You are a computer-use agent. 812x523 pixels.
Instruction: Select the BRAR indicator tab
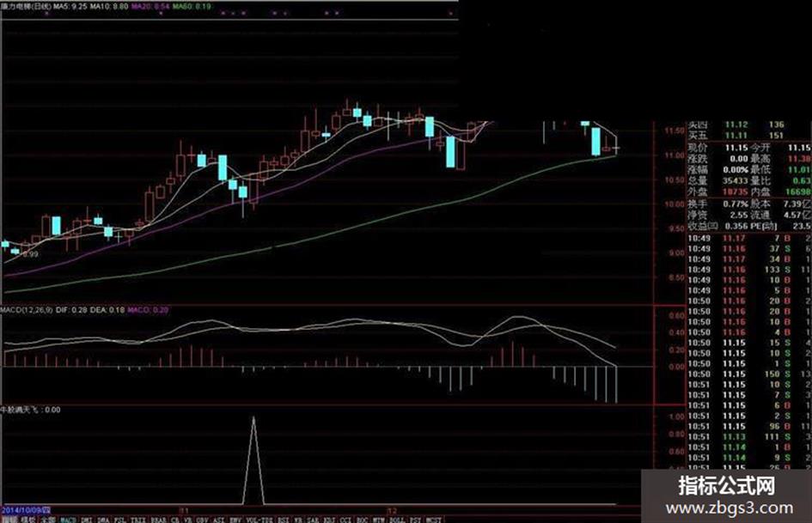pos(158,520)
